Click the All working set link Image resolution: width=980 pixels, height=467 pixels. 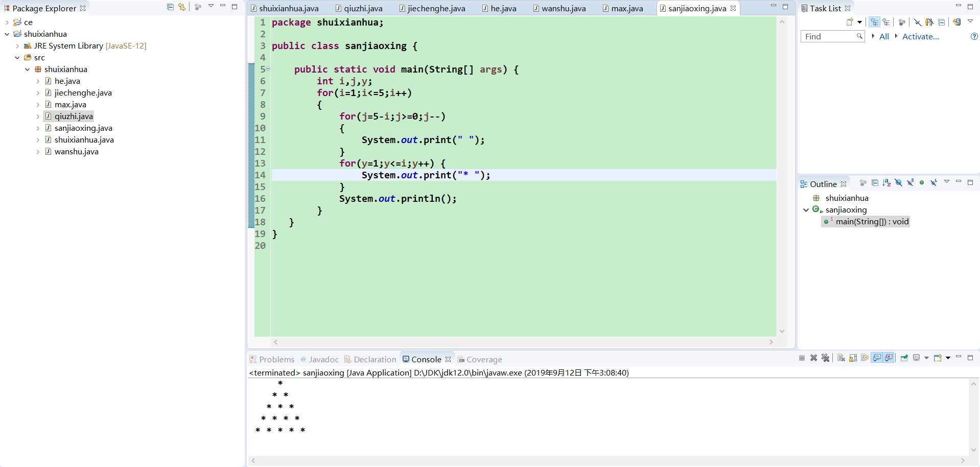(884, 36)
